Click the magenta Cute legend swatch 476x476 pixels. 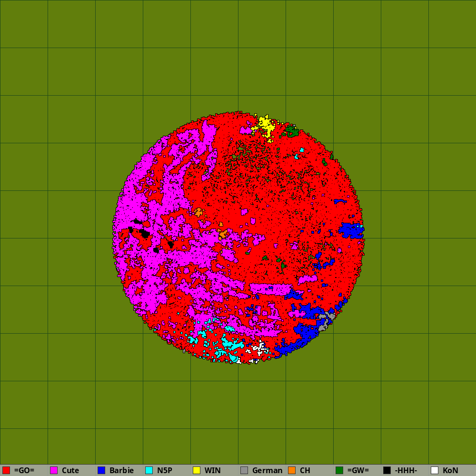pos(54,470)
